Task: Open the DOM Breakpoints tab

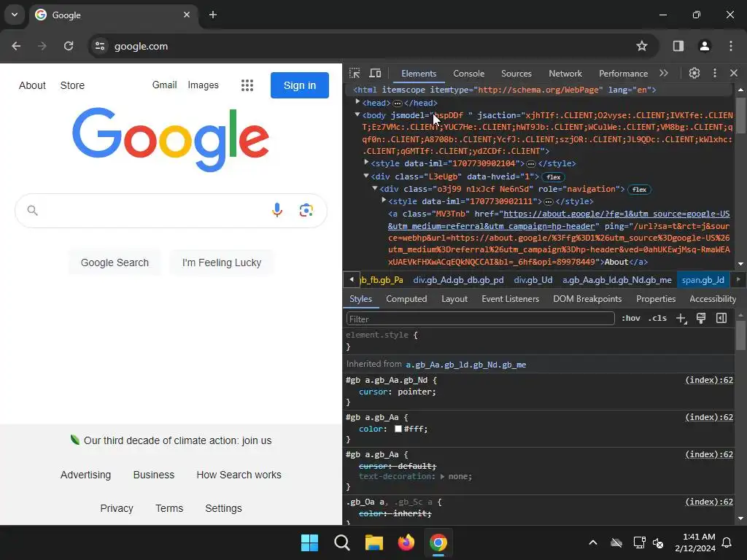Action: (587, 298)
